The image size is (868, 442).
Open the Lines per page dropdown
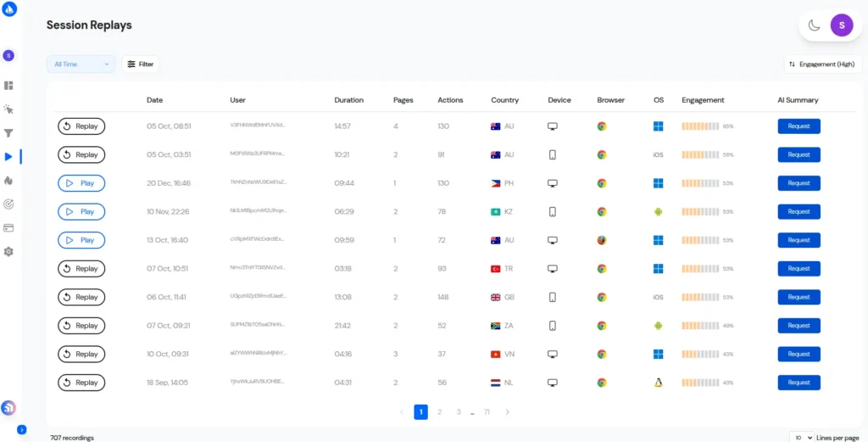802,438
